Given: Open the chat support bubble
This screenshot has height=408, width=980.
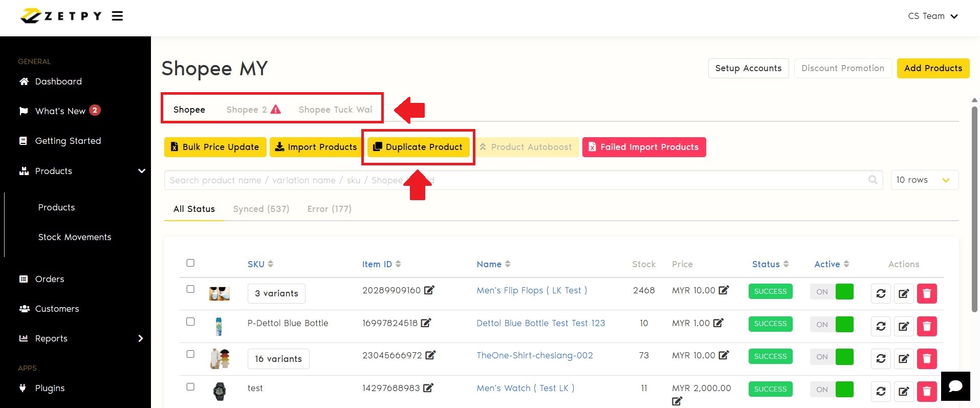Looking at the screenshot, I should (955, 386).
